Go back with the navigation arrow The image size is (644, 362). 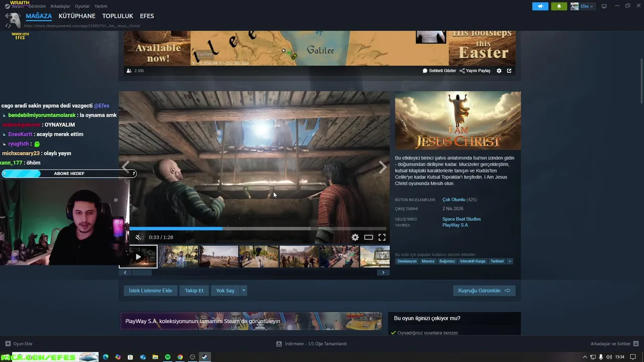click(x=8, y=16)
